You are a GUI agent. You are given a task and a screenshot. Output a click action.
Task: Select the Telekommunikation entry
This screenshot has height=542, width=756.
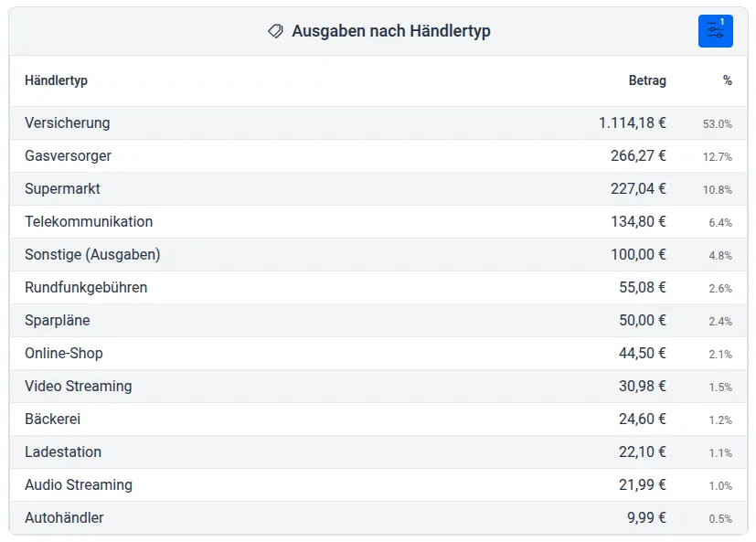366,221
